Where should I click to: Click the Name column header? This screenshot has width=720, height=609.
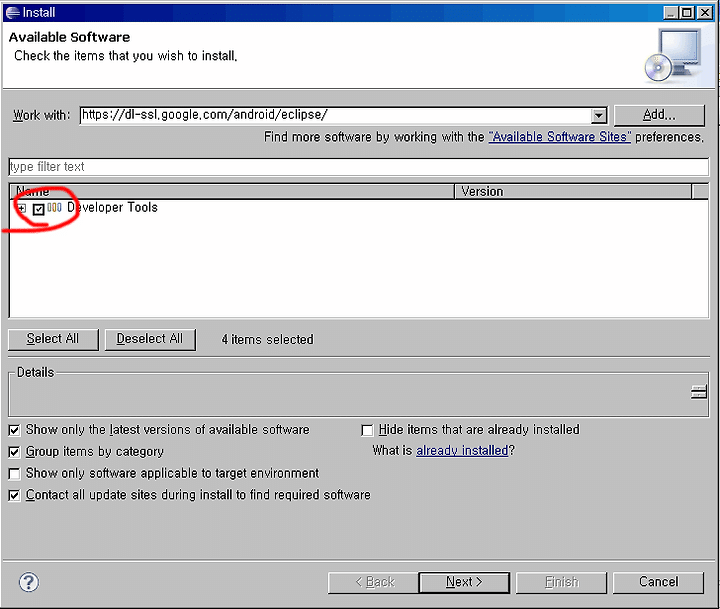232,192
